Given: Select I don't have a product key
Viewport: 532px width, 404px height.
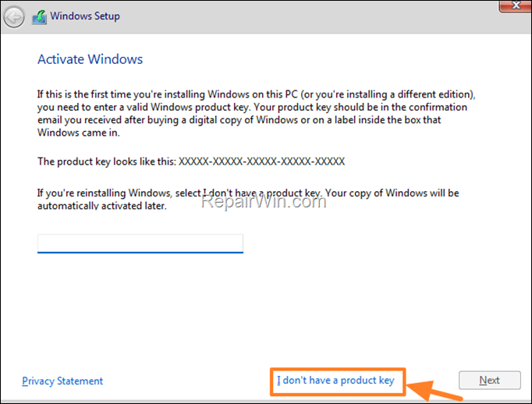Looking at the screenshot, I should point(335,381).
